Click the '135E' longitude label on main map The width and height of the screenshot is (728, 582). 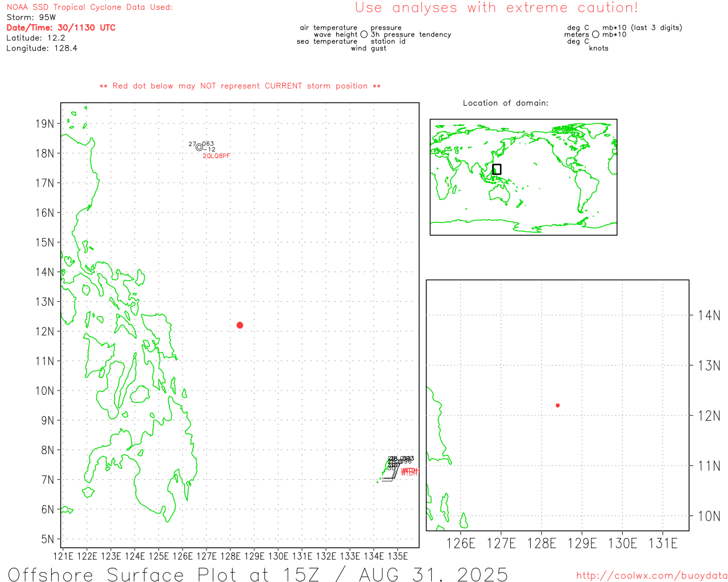[x=398, y=556]
